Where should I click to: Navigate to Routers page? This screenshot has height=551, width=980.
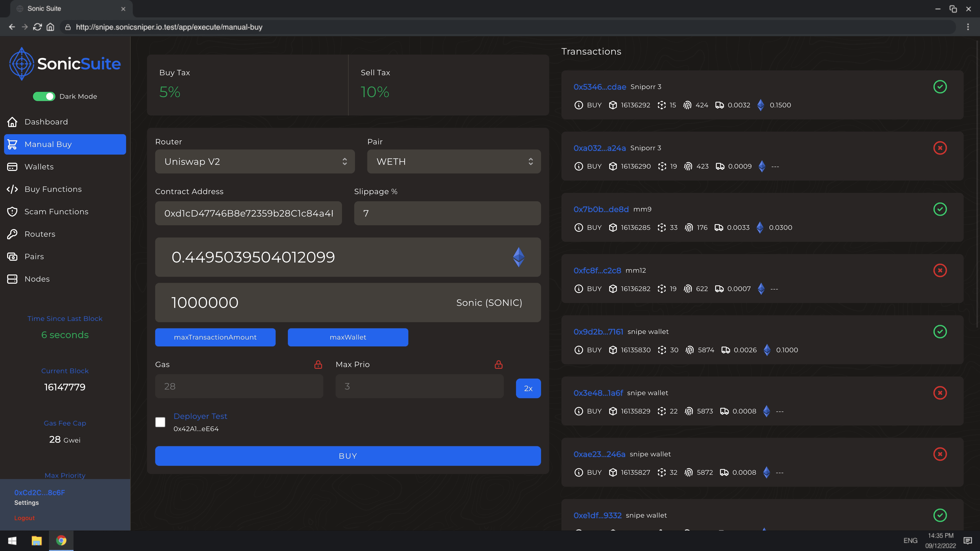pos(65,234)
